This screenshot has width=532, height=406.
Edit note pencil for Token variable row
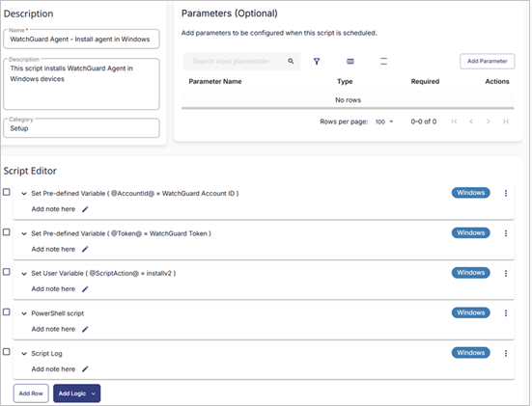(85, 250)
